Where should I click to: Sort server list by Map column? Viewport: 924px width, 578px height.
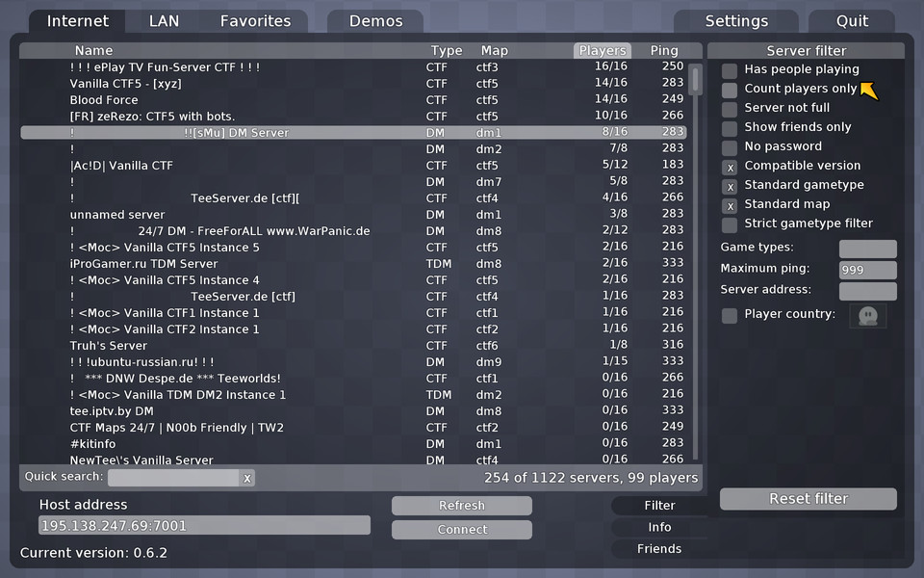[x=495, y=51]
